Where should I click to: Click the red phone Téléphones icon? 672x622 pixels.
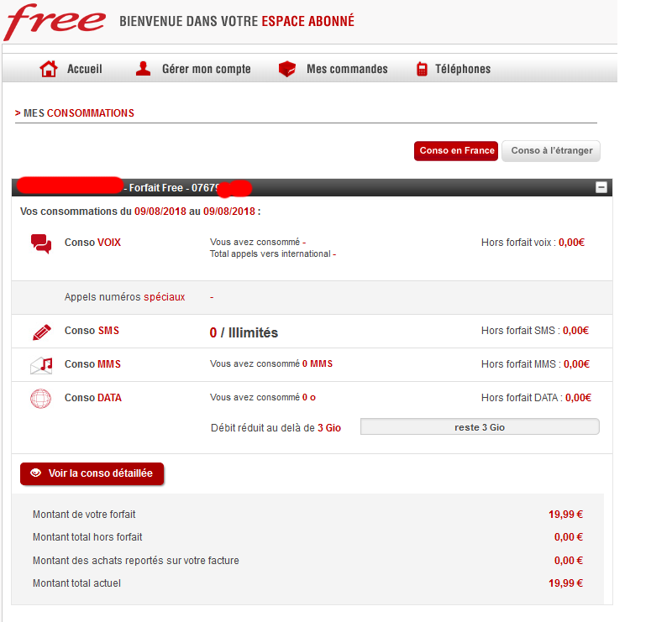(422, 69)
